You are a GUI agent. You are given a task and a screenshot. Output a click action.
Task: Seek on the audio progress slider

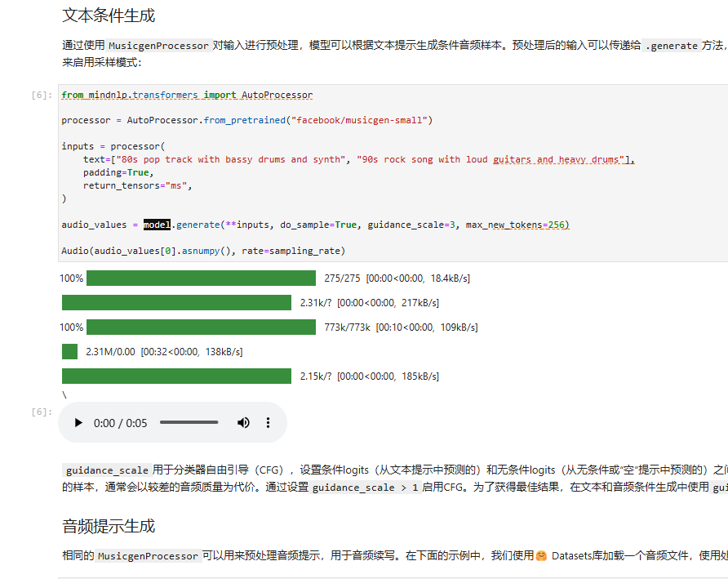click(x=189, y=422)
